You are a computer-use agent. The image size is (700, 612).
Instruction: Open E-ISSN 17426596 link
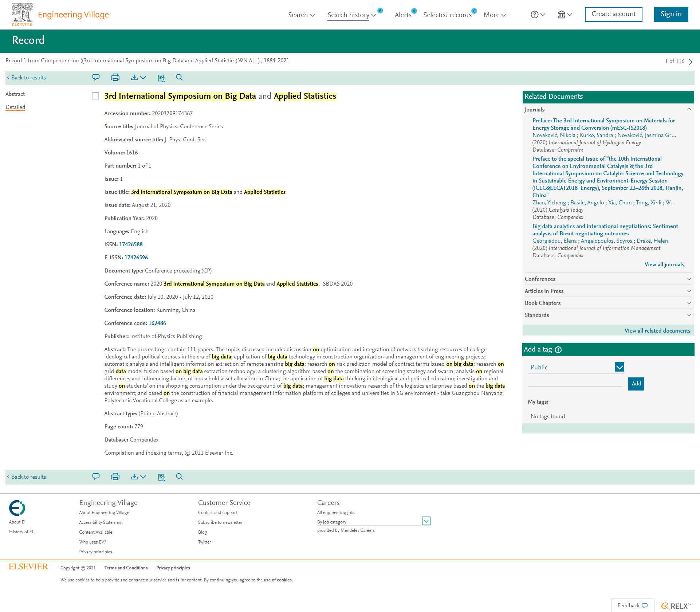pyautogui.click(x=136, y=258)
